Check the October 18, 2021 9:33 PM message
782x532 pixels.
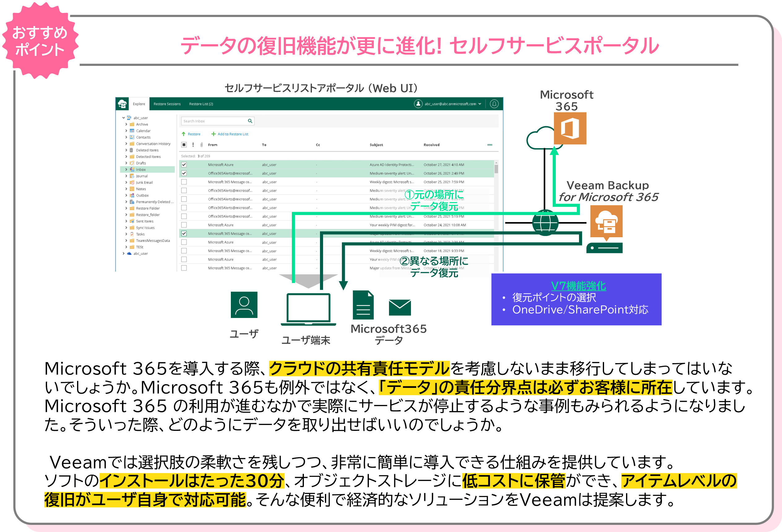184,251
